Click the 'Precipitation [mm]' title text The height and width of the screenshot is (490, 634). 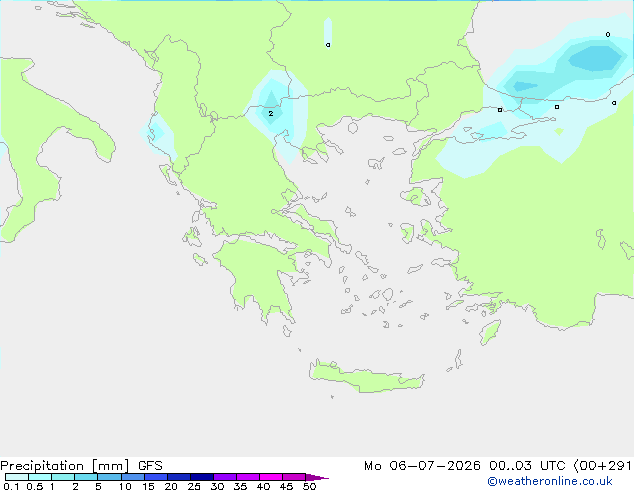(x=65, y=466)
